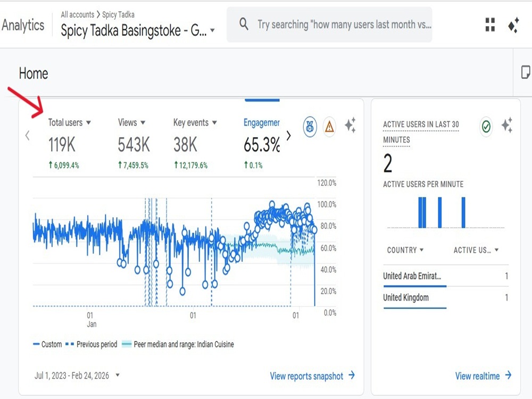Image resolution: width=532 pixels, height=399 pixels.
Task: Show next metrics with right chevron
Action: [289, 135]
